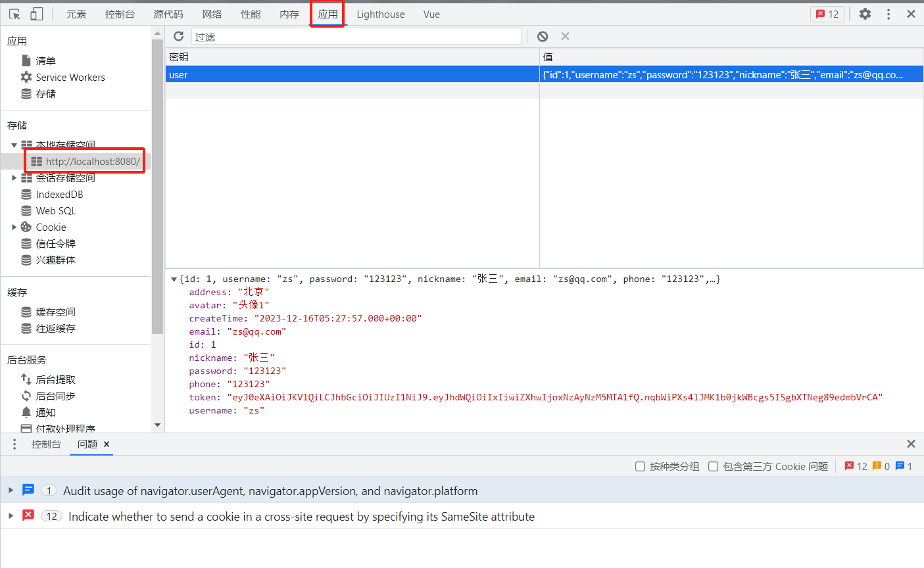Check 包含第三方 Cookie 问题 option
The height and width of the screenshot is (568, 924).
pos(714,466)
